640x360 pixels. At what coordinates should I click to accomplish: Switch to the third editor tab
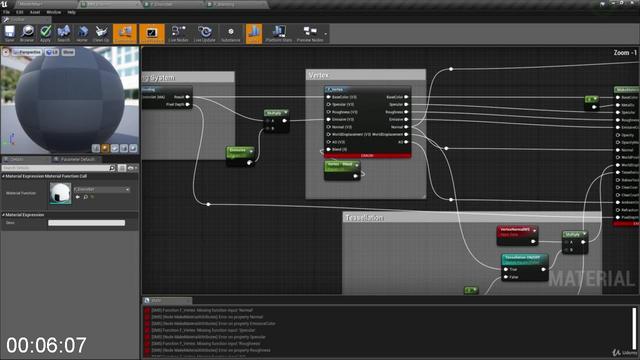173,4
